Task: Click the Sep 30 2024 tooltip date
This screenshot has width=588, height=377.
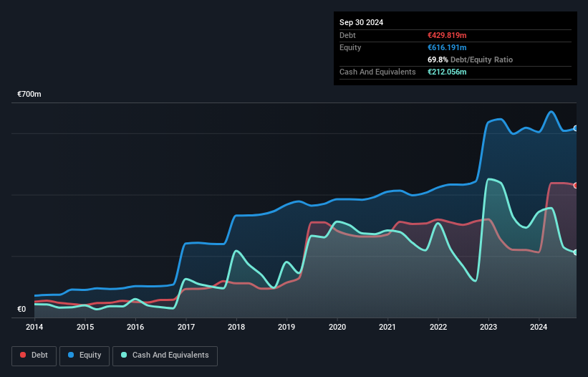Action: tap(361, 22)
